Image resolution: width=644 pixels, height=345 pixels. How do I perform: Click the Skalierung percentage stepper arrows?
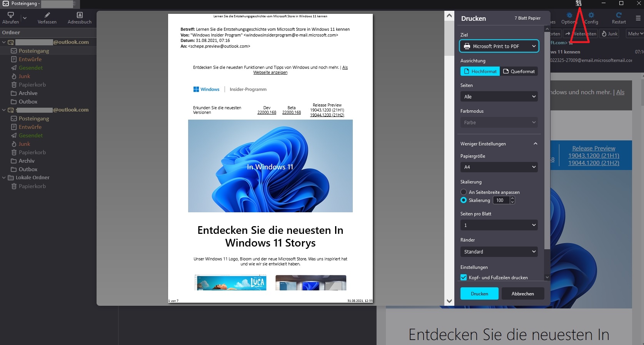(x=512, y=200)
